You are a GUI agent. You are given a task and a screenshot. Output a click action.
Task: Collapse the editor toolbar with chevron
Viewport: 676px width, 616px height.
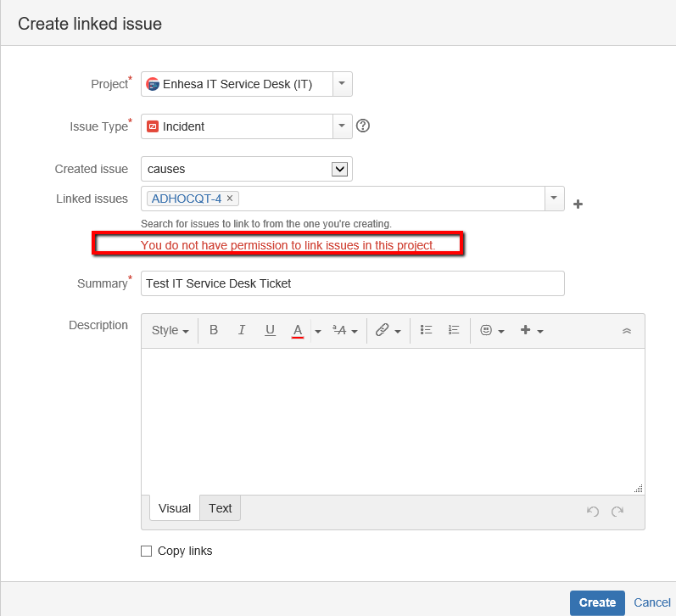click(x=627, y=331)
